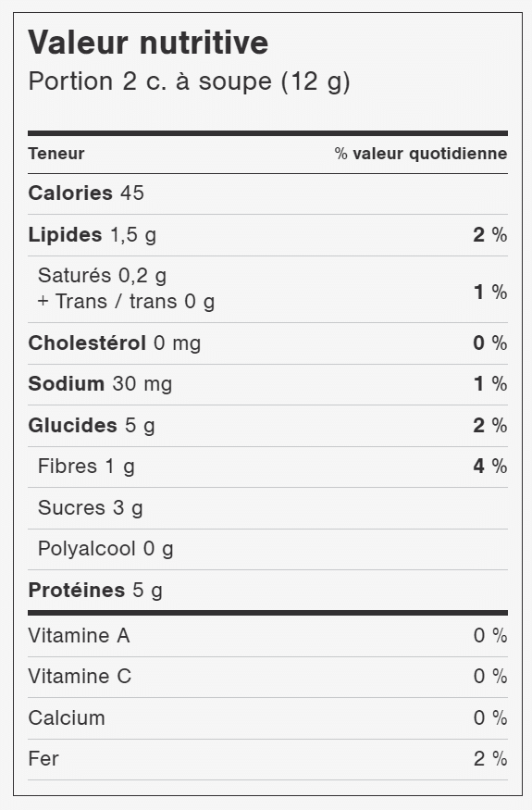Click the Glucides 5 g row

[x=267, y=426]
